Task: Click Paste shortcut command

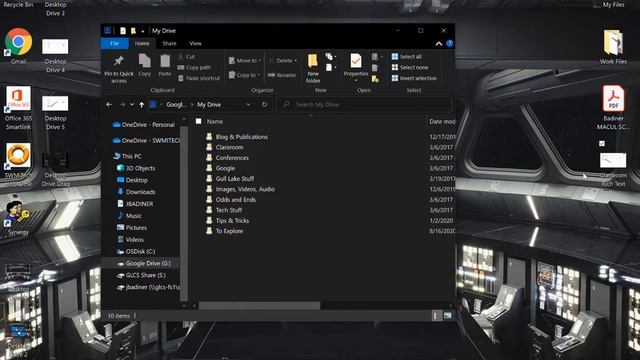Action: click(x=199, y=78)
